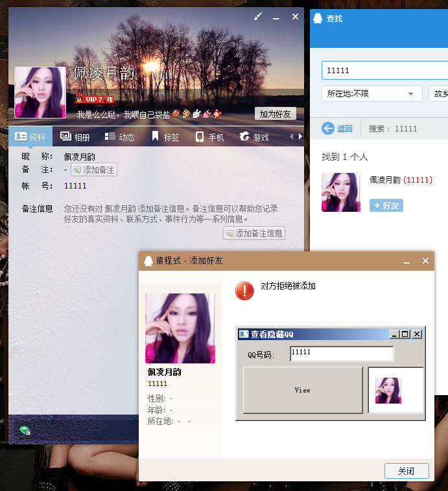Minimize the 添加好友 dialog
Image resolution: width=448 pixels, height=491 pixels.
tap(407, 261)
